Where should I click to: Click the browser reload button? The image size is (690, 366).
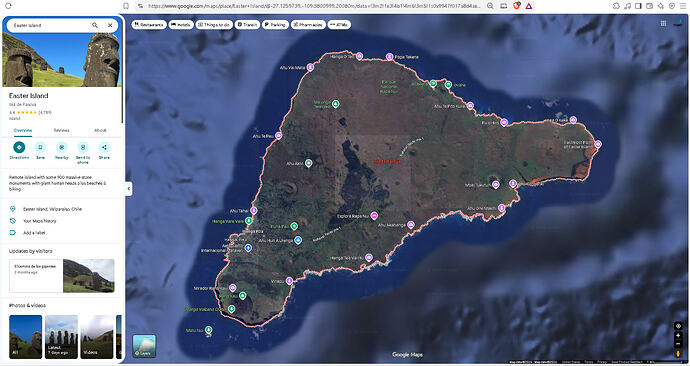[8, 6]
